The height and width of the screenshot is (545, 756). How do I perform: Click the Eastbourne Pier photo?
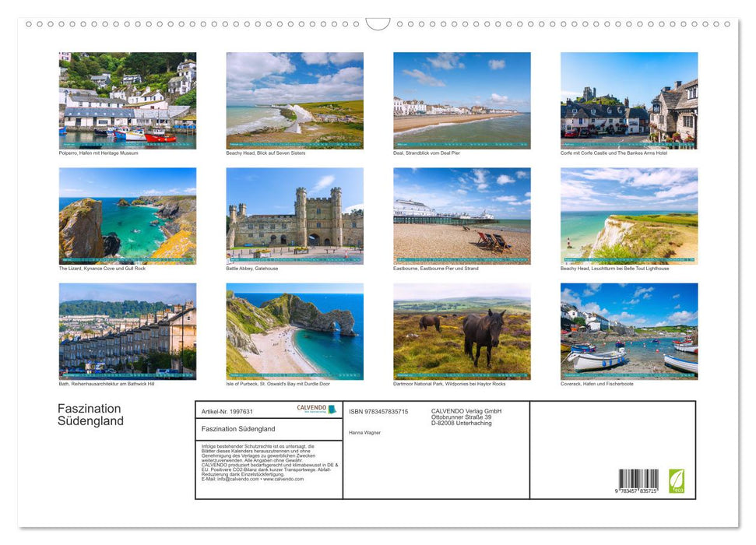[462, 214]
